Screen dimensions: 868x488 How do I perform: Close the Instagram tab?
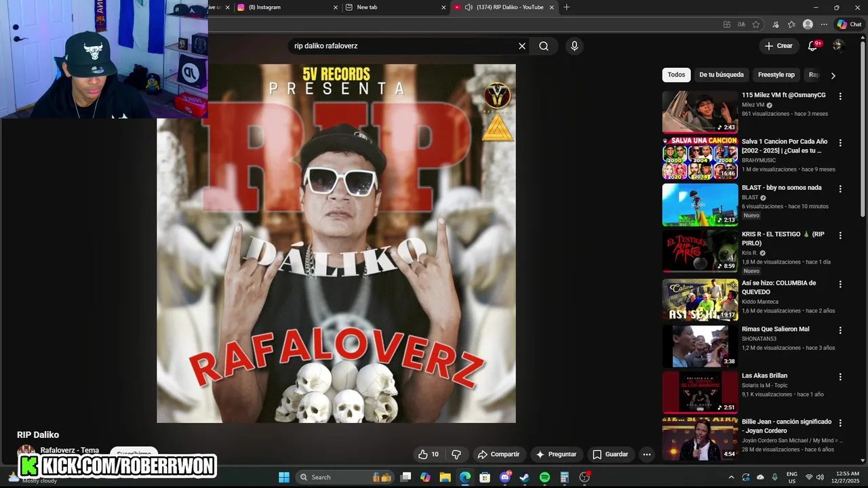[336, 7]
